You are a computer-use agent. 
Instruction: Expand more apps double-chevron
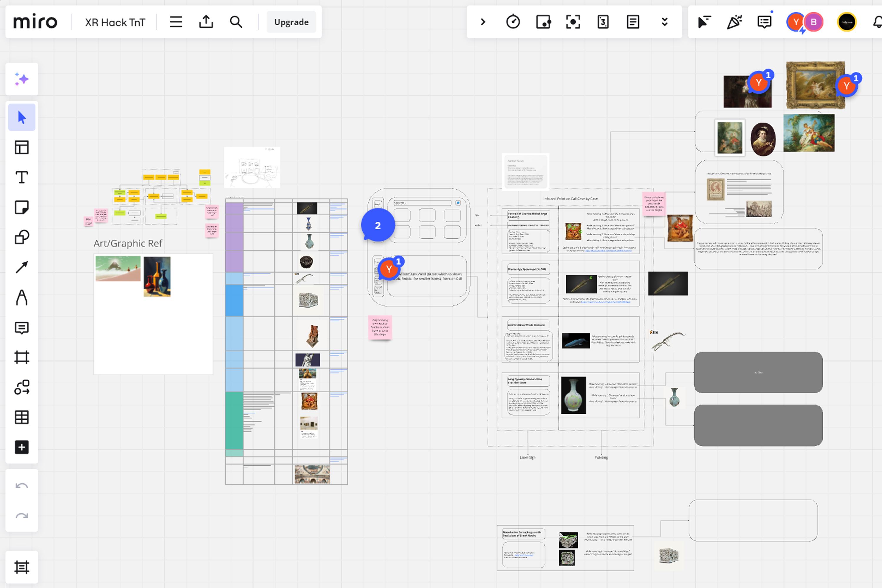point(664,22)
